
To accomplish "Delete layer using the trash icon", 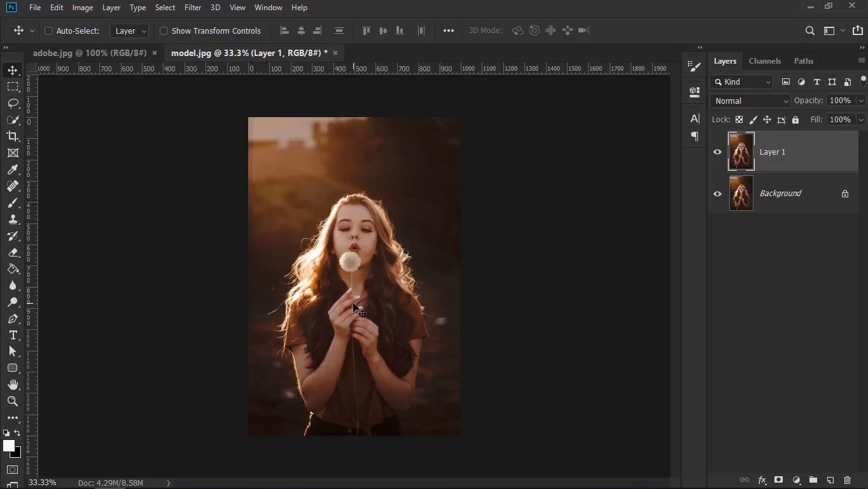I will click(847, 480).
